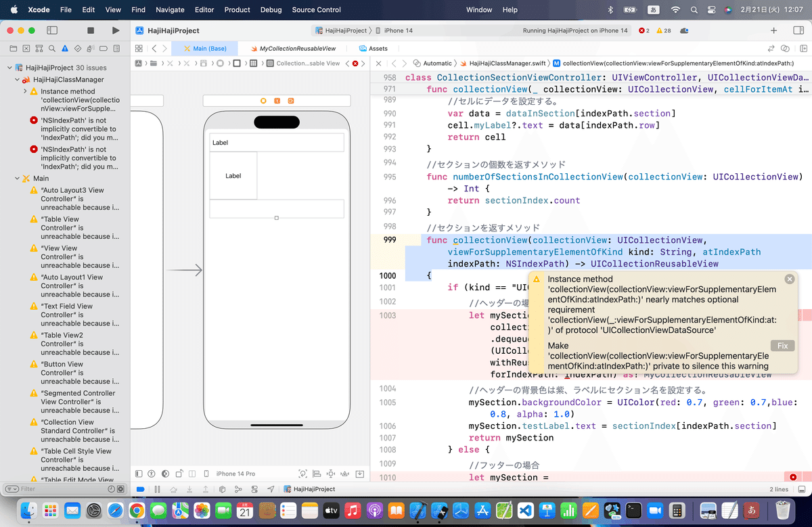Select "Table View Controller" unreachable warning
Image resolution: width=812 pixels, height=527 pixels.
(x=74, y=228)
